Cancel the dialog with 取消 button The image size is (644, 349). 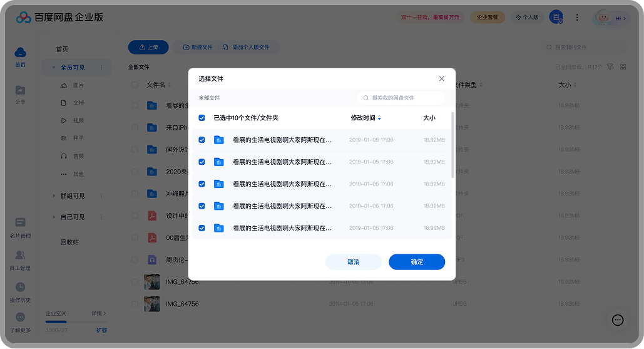(x=353, y=262)
